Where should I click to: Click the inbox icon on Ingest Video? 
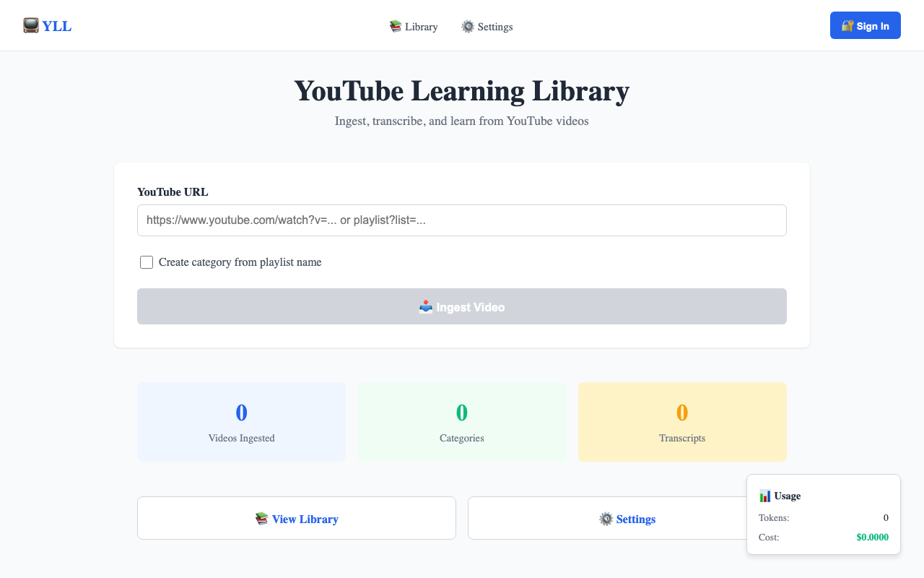tap(426, 307)
